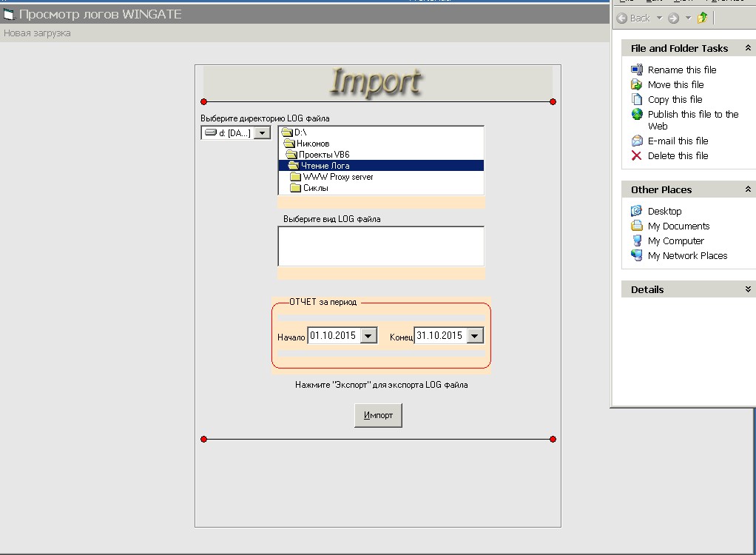Click the Delete this file red X icon
Screen dimensions: 756x555
pos(636,155)
